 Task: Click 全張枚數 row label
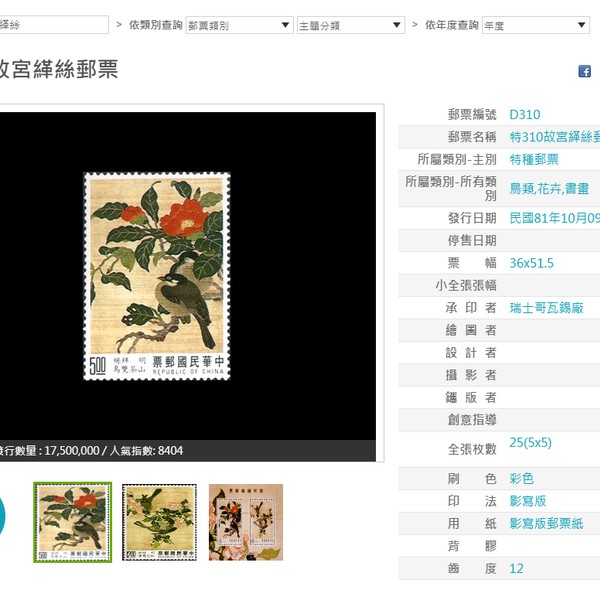point(472,449)
